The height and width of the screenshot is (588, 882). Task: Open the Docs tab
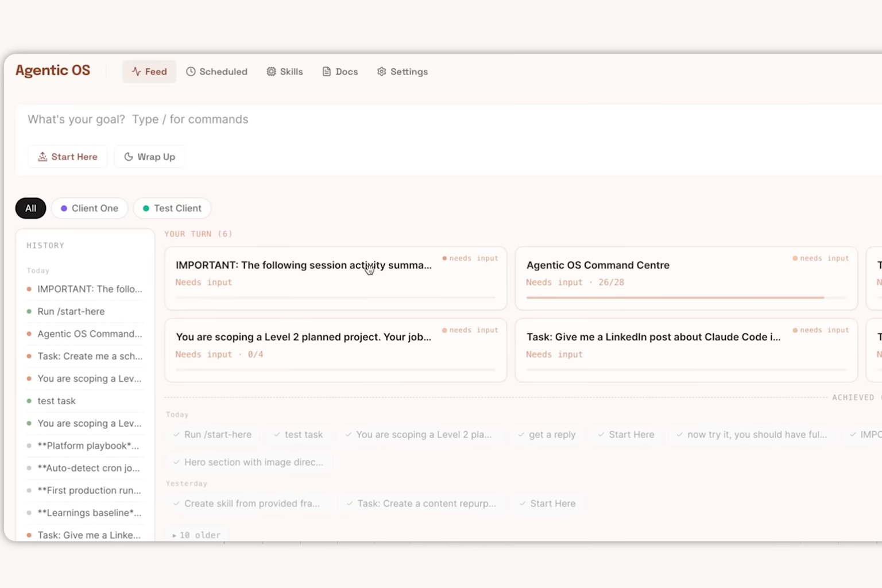[340, 72]
